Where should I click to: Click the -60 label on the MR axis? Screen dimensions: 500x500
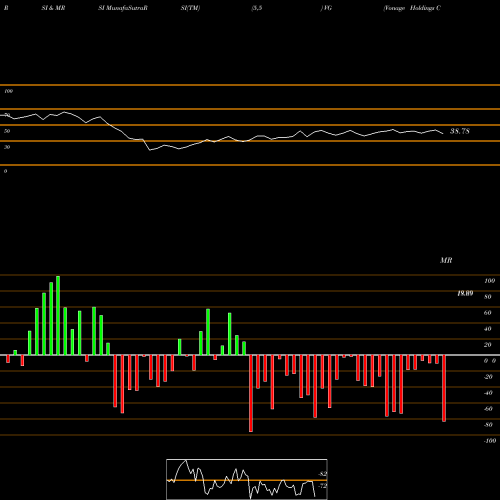pos(488,409)
